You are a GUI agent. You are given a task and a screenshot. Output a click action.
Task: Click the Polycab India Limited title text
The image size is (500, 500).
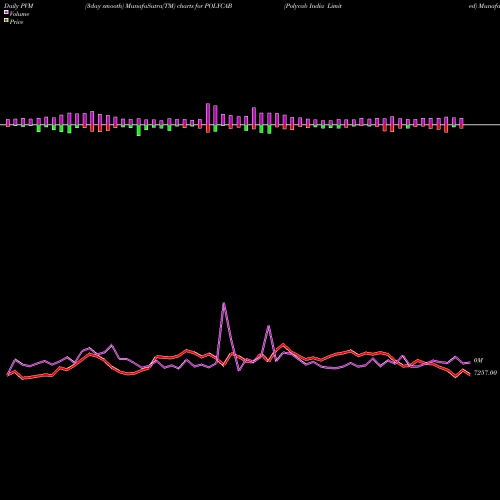[313, 6]
